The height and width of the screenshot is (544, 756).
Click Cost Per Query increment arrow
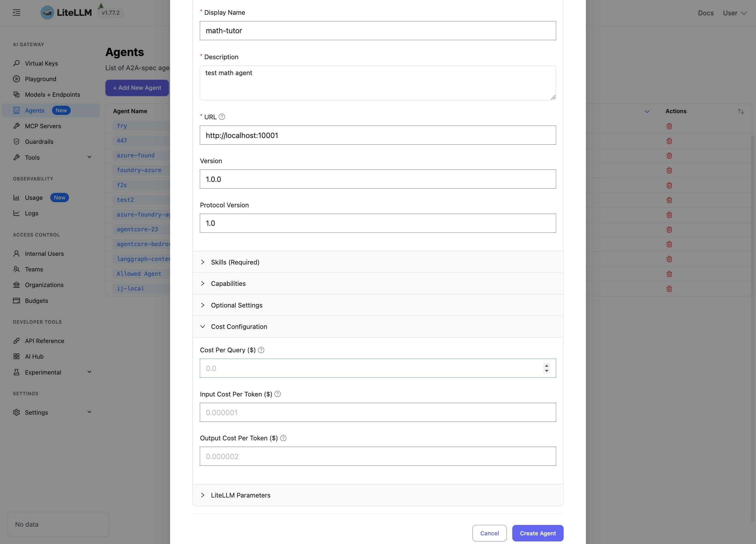[x=546, y=366]
